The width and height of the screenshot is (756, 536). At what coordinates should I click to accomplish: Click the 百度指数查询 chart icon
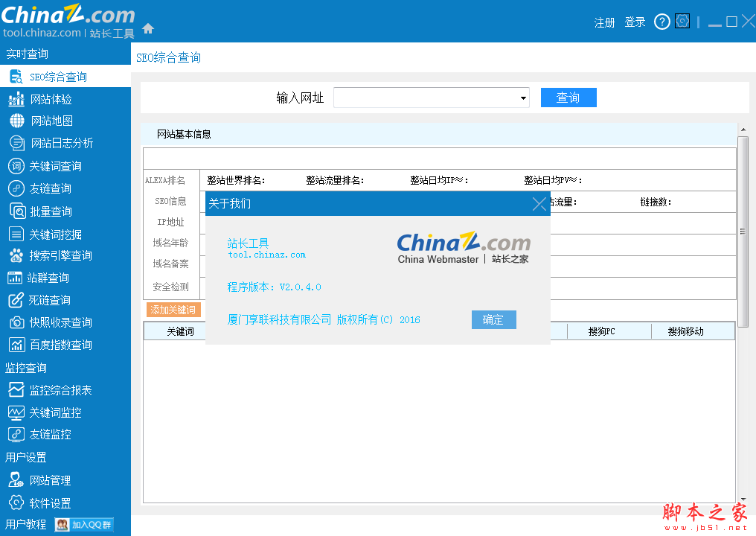click(x=17, y=345)
